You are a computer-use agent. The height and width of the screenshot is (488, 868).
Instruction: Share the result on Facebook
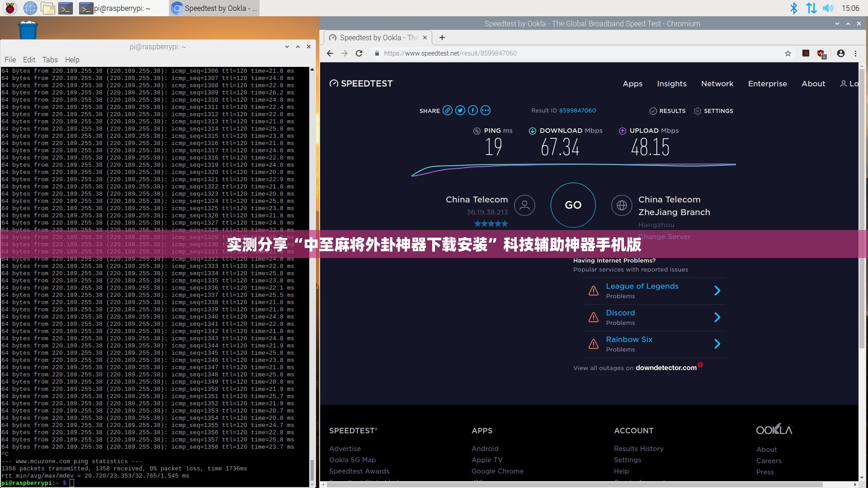click(x=473, y=110)
